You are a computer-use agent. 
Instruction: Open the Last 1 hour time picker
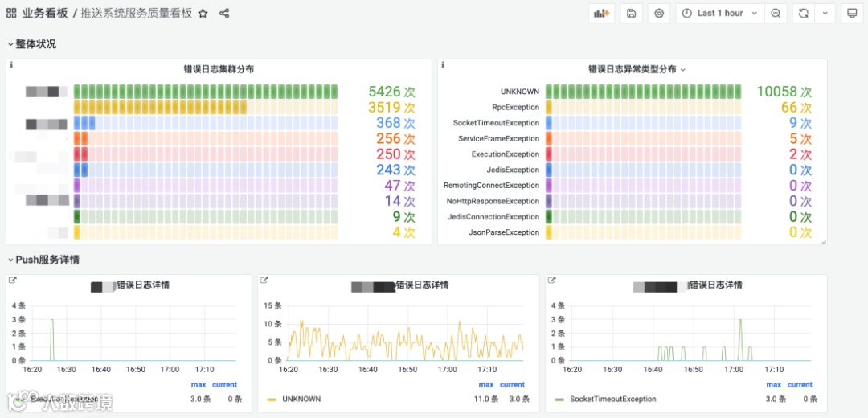pos(719,14)
